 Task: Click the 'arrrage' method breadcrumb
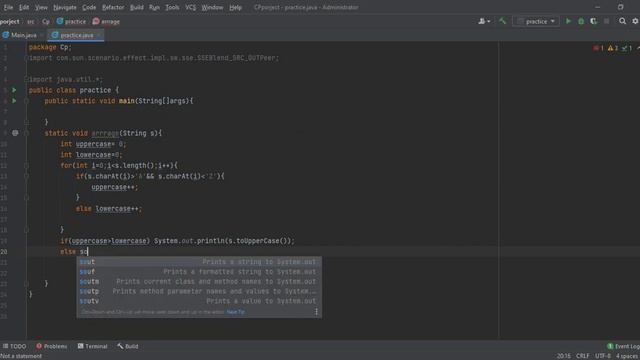pyautogui.click(x=106, y=22)
